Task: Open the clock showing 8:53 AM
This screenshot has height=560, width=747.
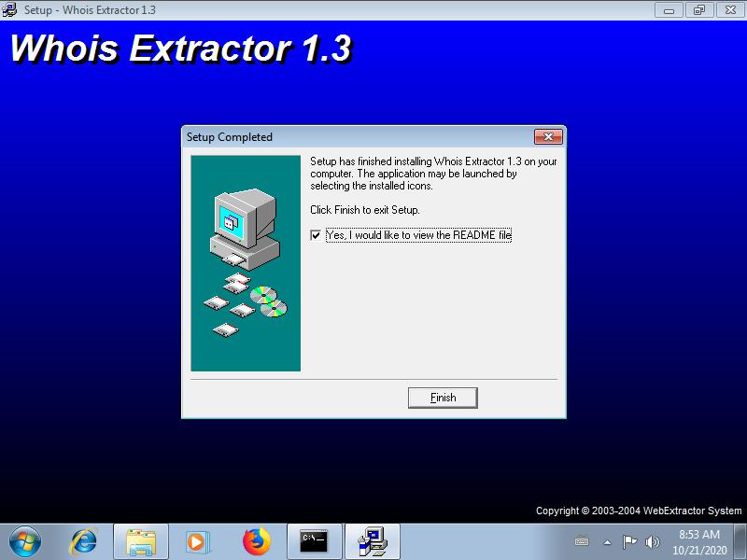Action: point(699,542)
